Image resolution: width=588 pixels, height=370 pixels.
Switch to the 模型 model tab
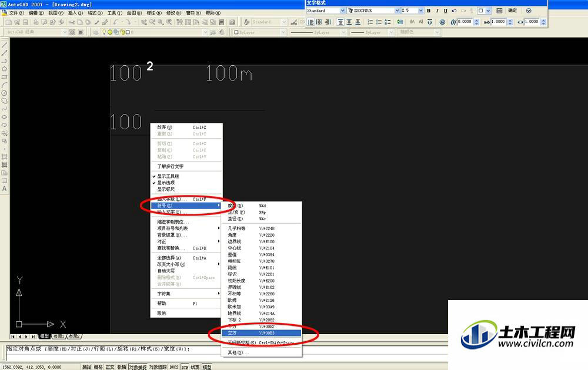[x=45, y=337]
